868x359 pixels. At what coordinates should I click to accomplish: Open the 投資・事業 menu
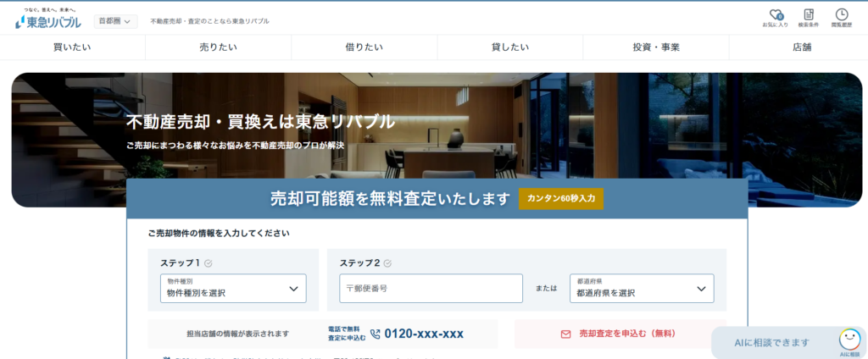click(656, 47)
